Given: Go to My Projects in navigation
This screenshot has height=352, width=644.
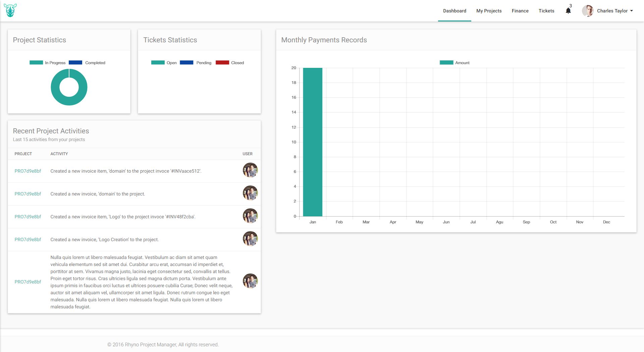Looking at the screenshot, I should pos(489,11).
